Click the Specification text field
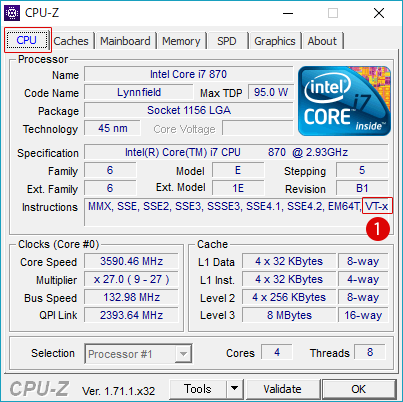Viewport: 403px width, 402px height. (236, 152)
